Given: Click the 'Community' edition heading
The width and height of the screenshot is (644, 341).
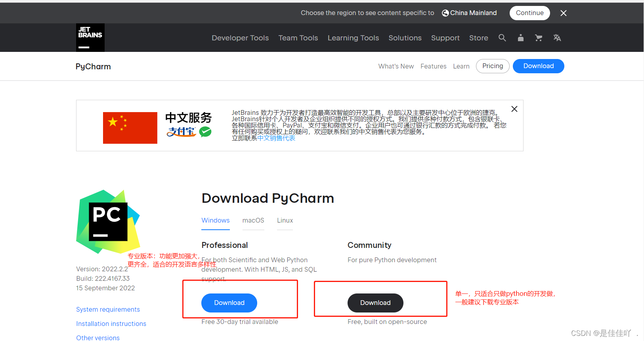Looking at the screenshot, I should 369,245.
